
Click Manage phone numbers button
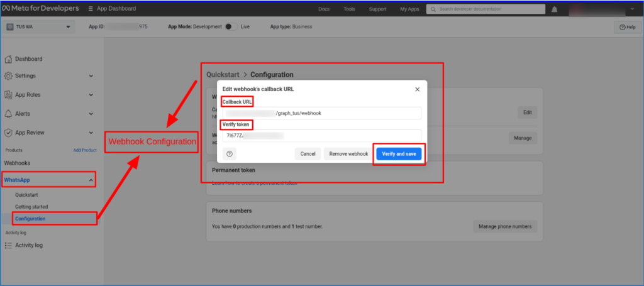[x=505, y=226]
